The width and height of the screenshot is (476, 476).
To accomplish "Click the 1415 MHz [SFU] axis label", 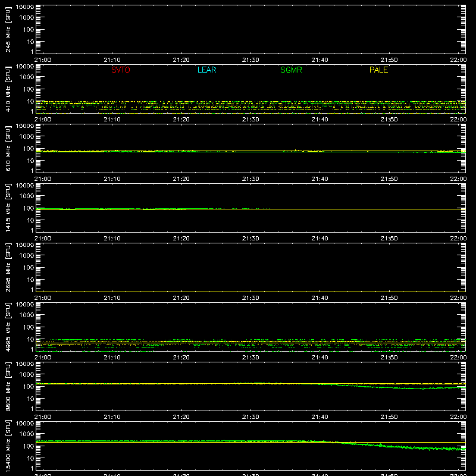I will pos(8,208).
